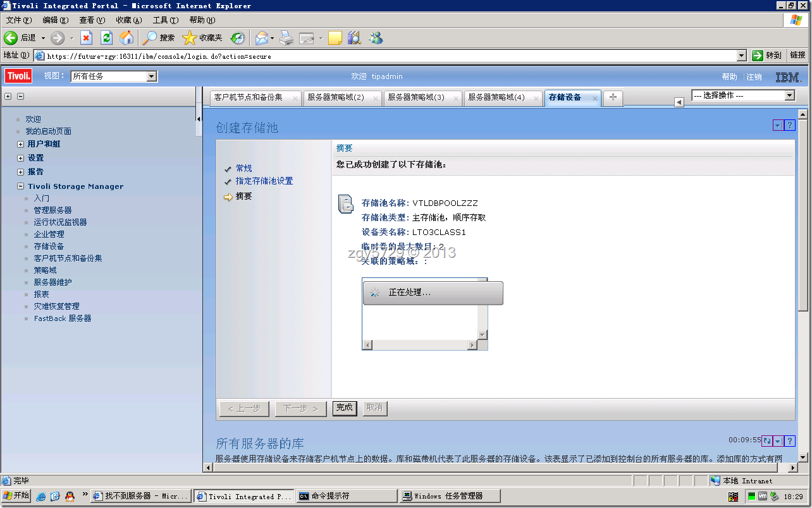The width and height of the screenshot is (812, 508).
Task: Click the yellow Discuss note icon
Action: click(335, 38)
